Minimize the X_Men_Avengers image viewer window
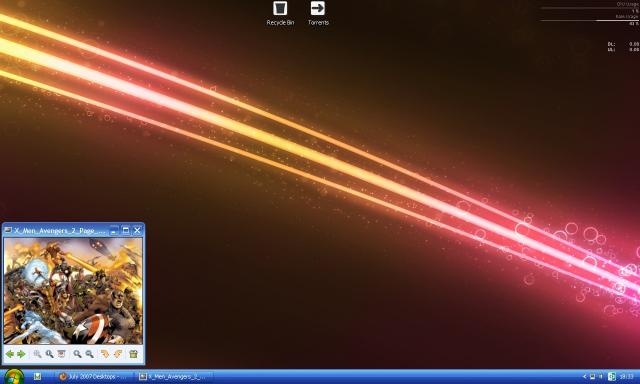 (x=114, y=231)
